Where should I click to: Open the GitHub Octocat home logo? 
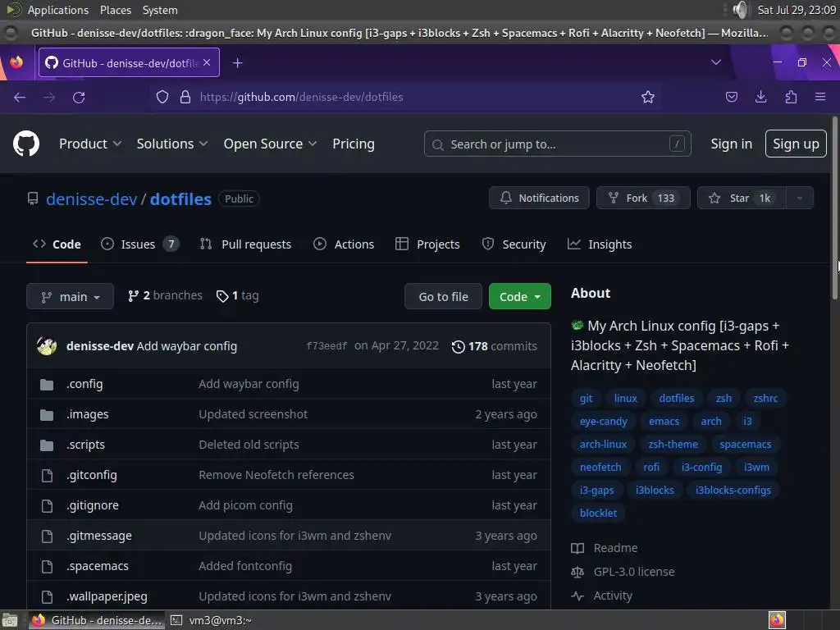[x=25, y=144]
